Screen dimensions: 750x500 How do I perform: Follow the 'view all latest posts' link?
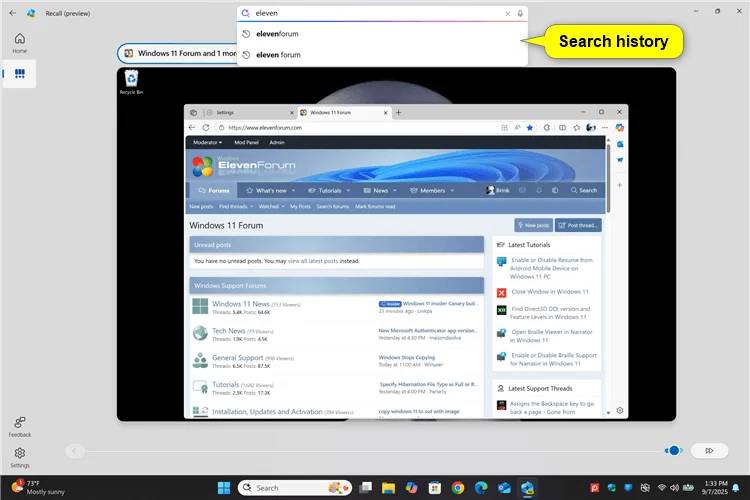coord(313,261)
